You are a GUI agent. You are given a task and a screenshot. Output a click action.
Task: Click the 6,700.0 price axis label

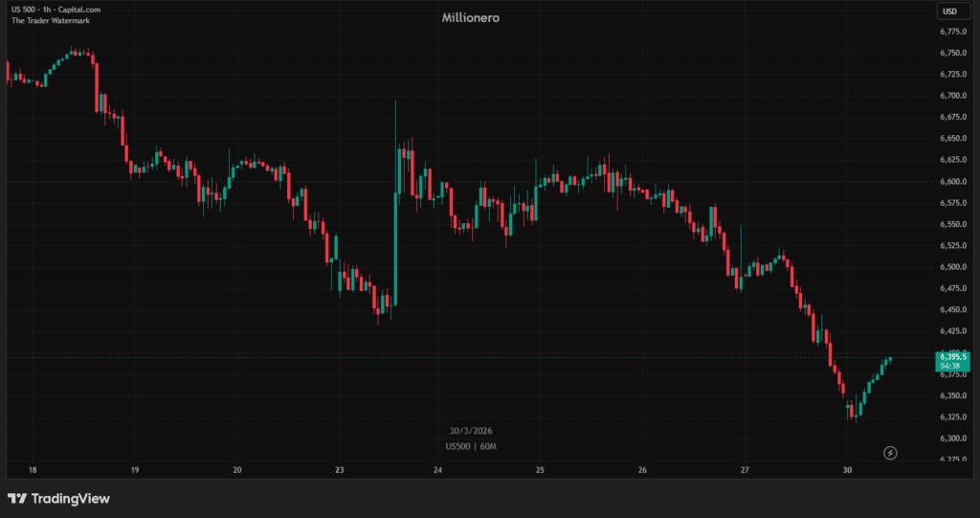[x=951, y=96]
